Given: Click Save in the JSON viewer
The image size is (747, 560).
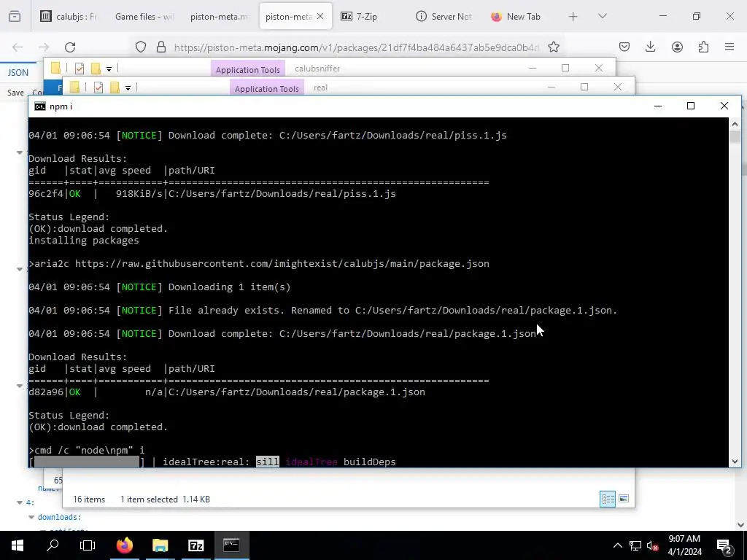Looking at the screenshot, I should point(15,93).
